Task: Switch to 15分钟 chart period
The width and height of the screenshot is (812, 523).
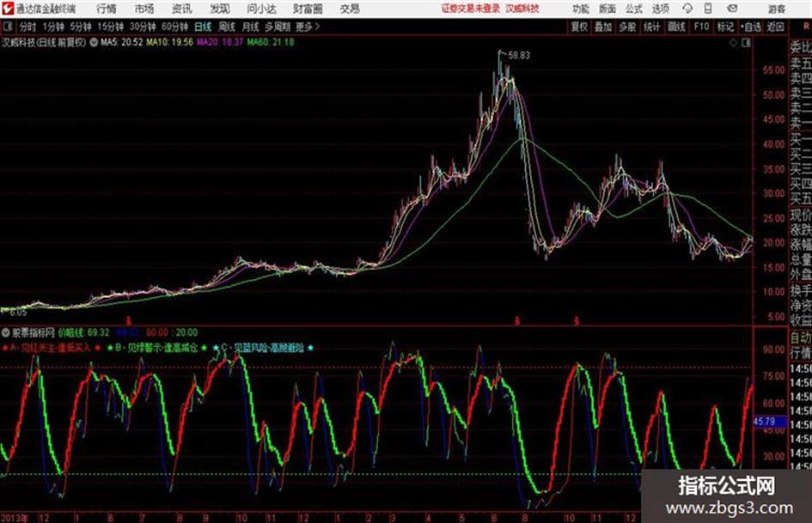Action: (x=110, y=27)
